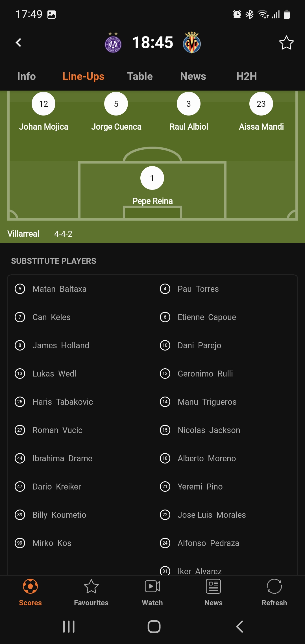Image resolution: width=305 pixels, height=644 pixels.
Task: Open the H2H tab
Action: tap(247, 76)
